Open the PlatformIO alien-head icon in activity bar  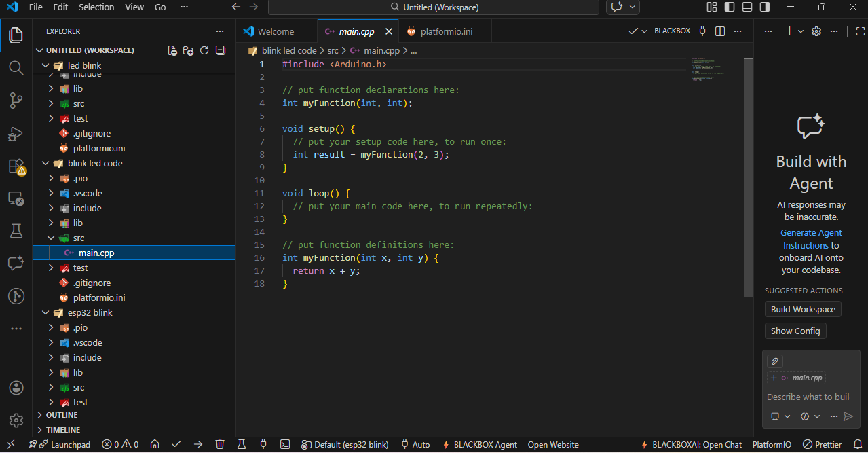[16, 296]
